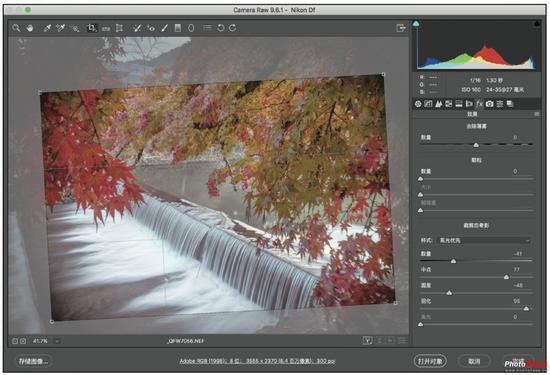This screenshot has width=550, height=375.
Task: Click the Before/After preview Y button
Action: click(x=367, y=340)
